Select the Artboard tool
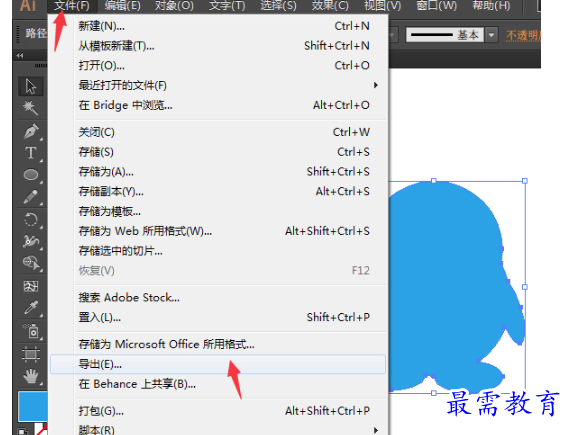This screenshot has height=435, width=568. [31, 354]
